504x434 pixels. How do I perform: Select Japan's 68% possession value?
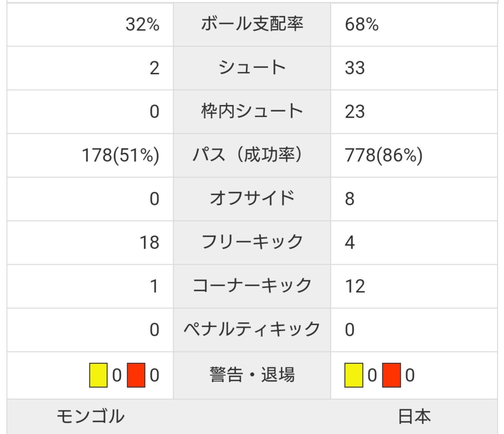point(362,24)
